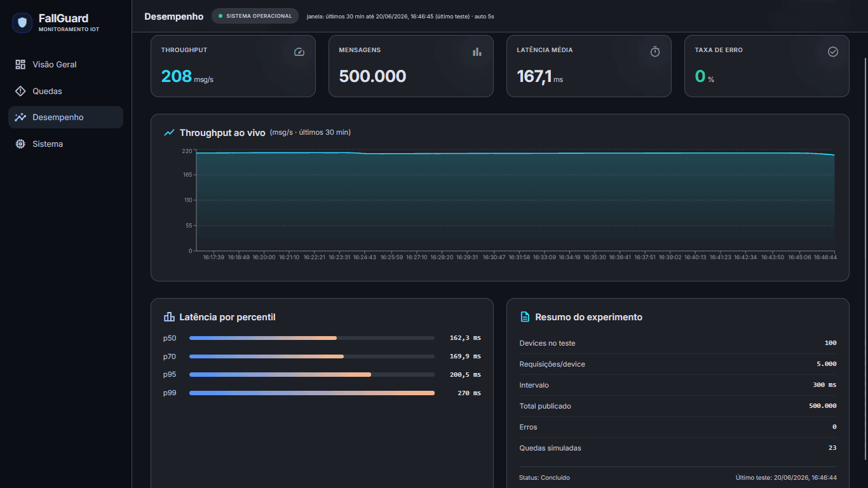The height and width of the screenshot is (488, 868).
Task: Click the 167,1 ms latency value
Action: click(x=540, y=77)
